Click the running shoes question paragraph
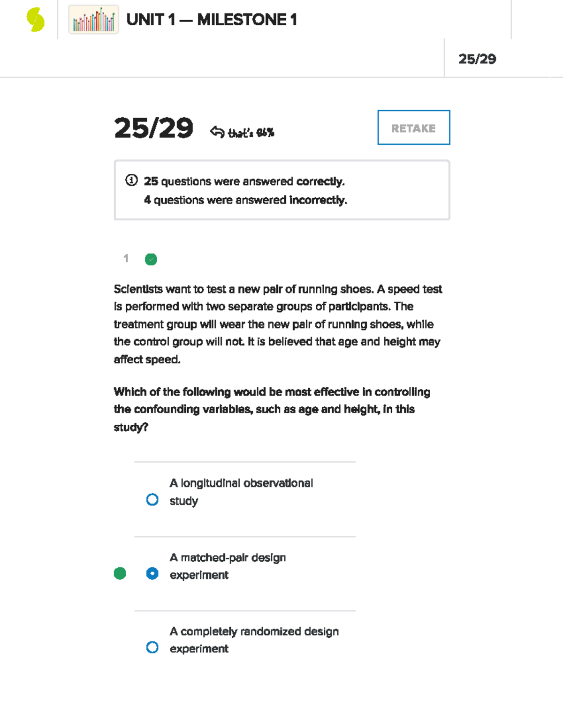This screenshot has height=728, width=563. coord(278,324)
